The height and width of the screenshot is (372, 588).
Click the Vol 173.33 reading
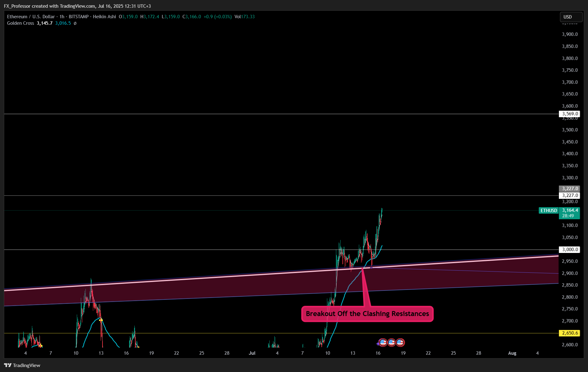[x=245, y=17]
